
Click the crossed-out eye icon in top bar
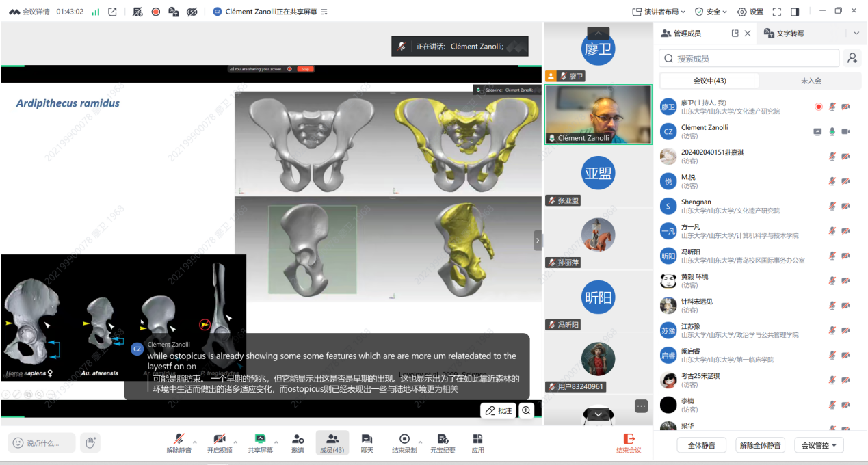click(192, 12)
